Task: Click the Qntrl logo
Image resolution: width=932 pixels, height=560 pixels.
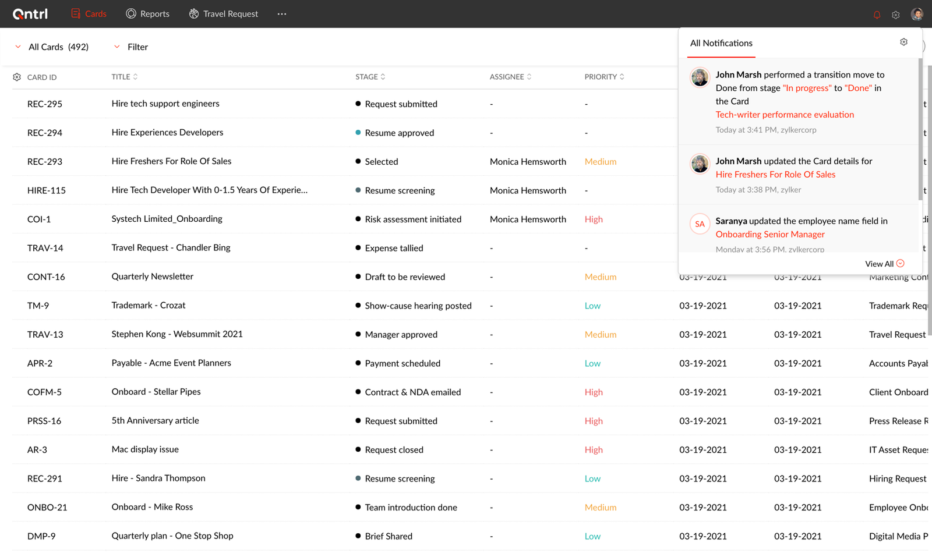Action: 30,14
